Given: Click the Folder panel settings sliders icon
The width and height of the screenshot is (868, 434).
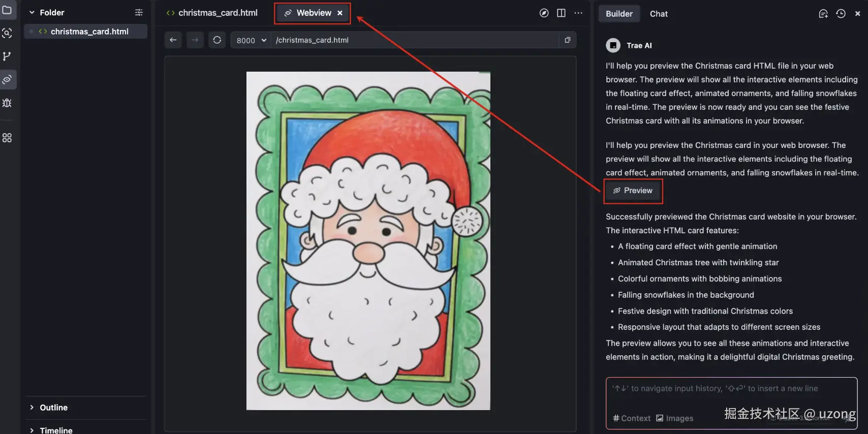Looking at the screenshot, I should 139,12.
